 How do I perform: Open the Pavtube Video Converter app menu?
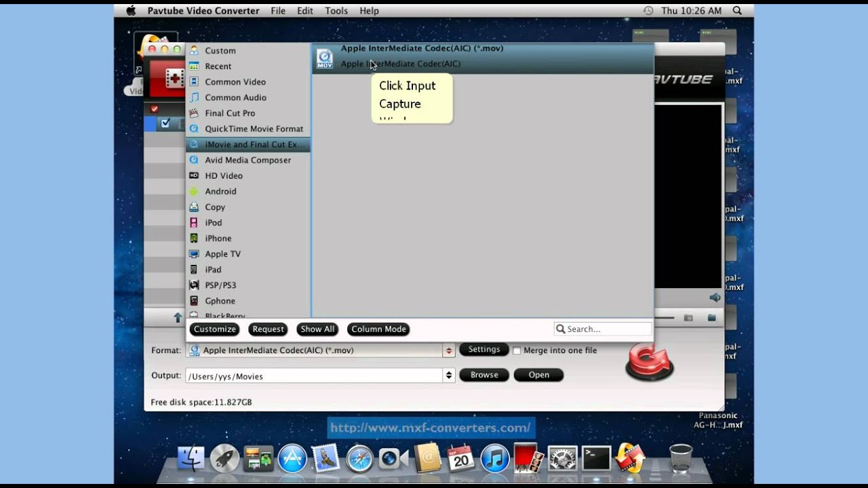click(203, 11)
